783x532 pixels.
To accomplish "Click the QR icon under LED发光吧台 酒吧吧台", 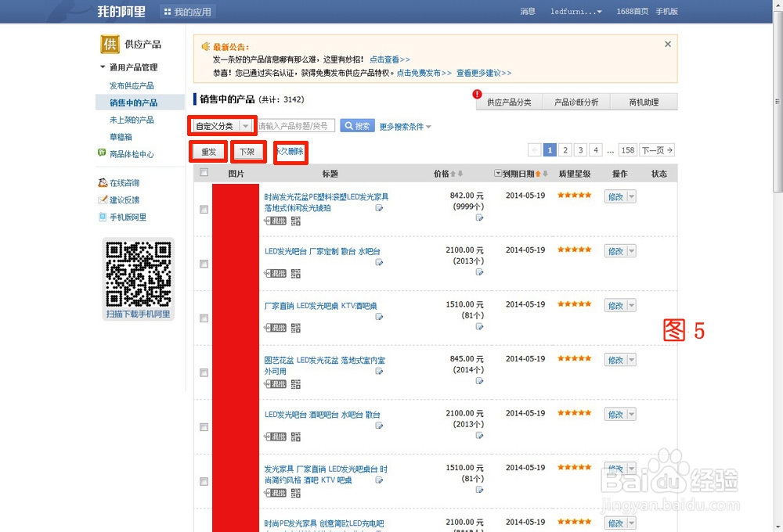I will click(x=296, y=437).
